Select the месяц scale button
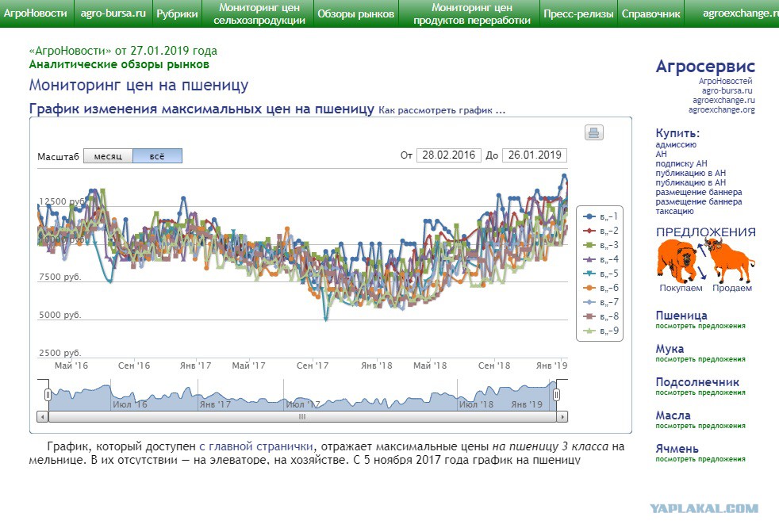The image size is (779, 532). (x=108, y=156)
